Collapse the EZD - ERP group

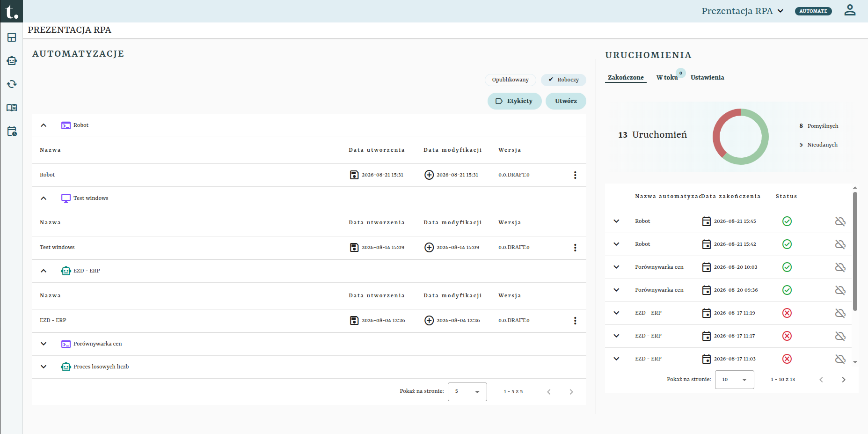point(44,271)
